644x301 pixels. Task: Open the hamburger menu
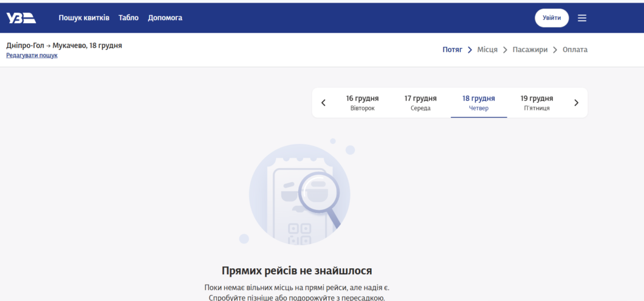[582, 18]
